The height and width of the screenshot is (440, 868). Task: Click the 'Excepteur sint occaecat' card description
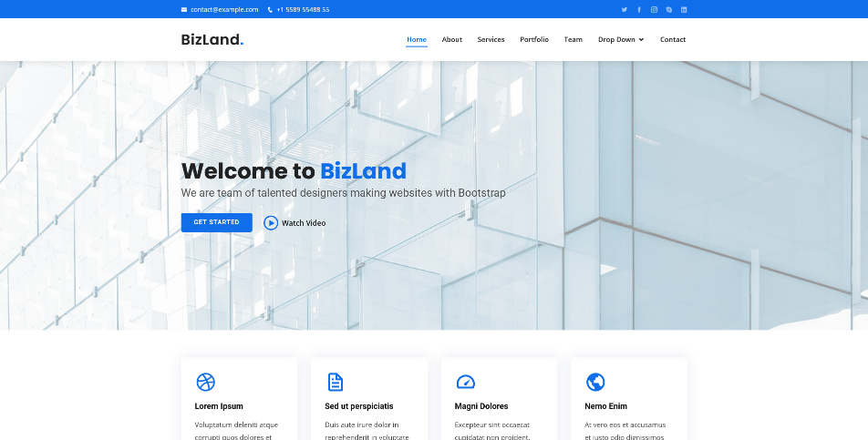point(492,431)
